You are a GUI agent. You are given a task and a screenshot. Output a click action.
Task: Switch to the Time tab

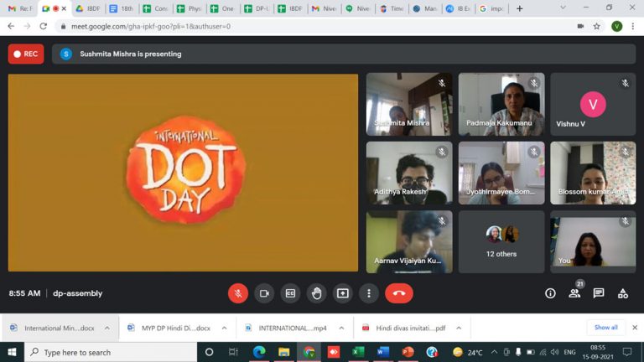click(x=392, y=8)
